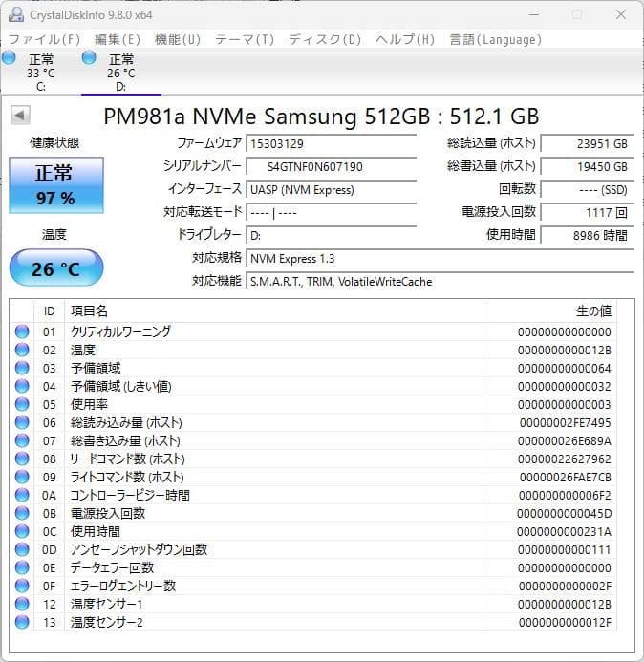This screenshot has width=644, height=662.
Task: Click status icon for エラーログエントリー数 row
Action: tap(22, 586)
